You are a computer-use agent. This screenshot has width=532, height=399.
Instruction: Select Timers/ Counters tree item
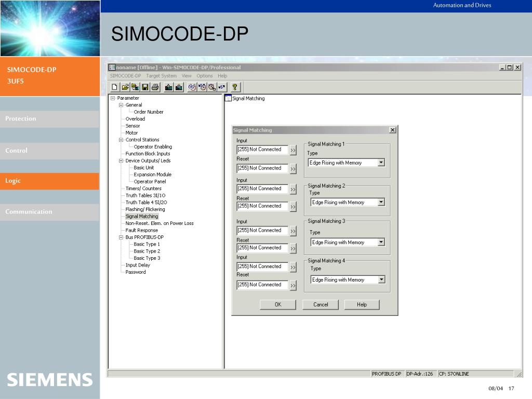pos(143,189)
